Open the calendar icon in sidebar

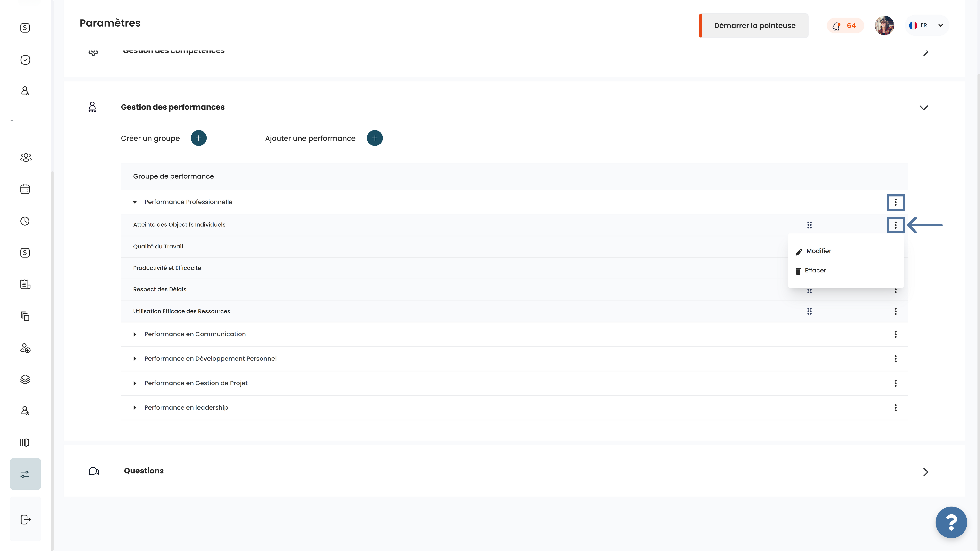(25, 189)
